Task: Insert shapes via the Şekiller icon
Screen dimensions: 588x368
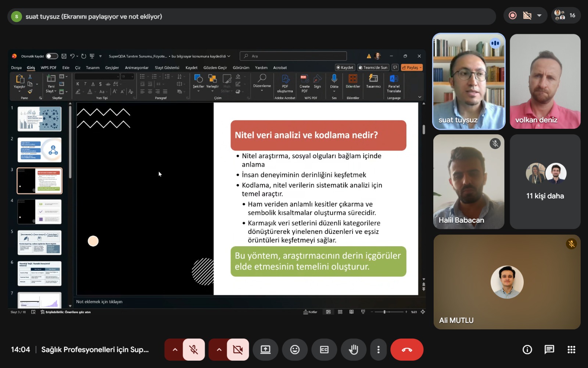Action: click(x=198, y=78)
